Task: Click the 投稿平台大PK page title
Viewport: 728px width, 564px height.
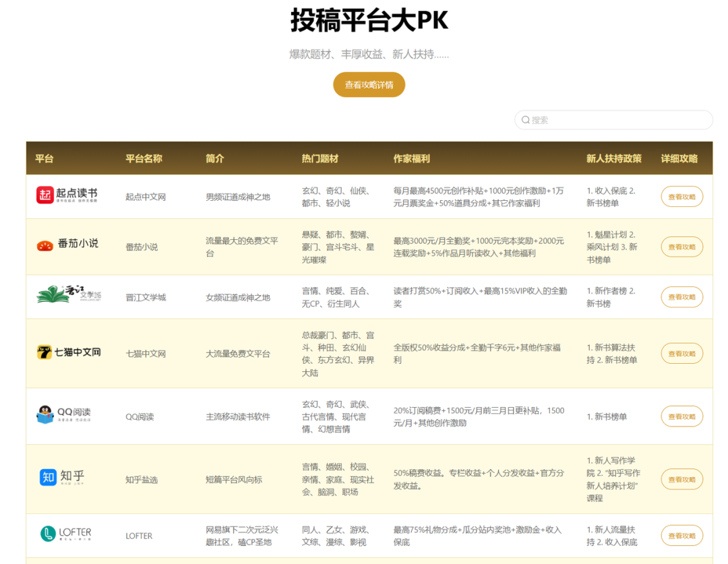Action: 369,20
